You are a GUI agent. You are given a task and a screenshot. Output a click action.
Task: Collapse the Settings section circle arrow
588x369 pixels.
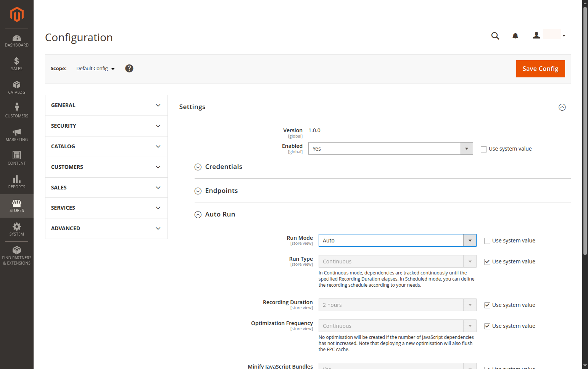(x=562, y=107)
